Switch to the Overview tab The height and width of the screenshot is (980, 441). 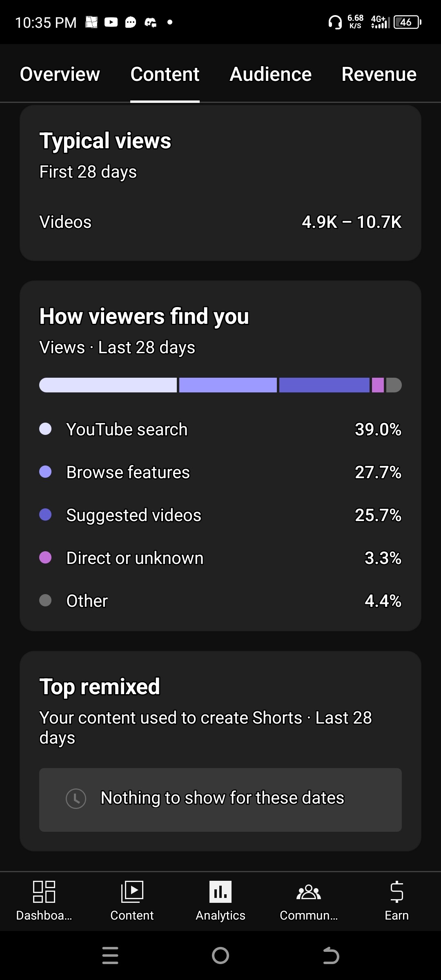pyautogui.click(x=60, y=74)
